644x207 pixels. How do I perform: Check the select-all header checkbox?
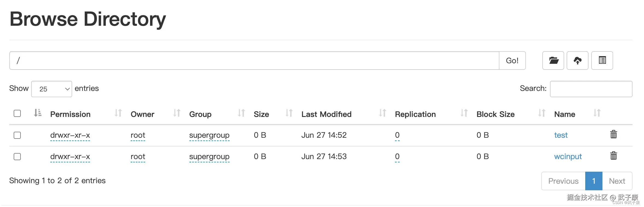click(17, 113)
